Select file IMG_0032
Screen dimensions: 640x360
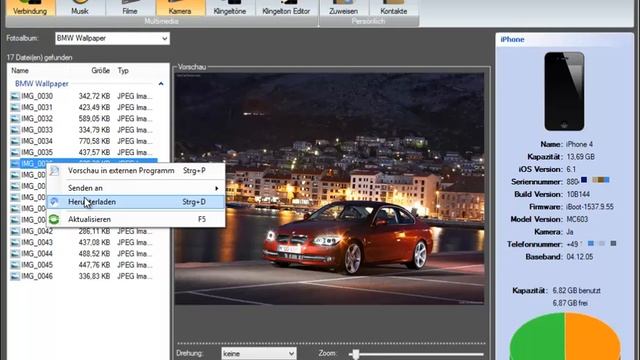point(37,119)
